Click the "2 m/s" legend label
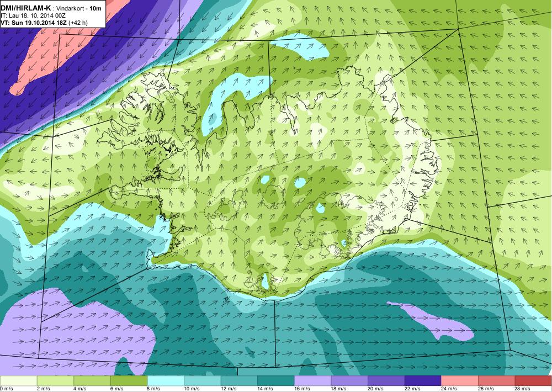The image size is (552, 392). (43, 389)
